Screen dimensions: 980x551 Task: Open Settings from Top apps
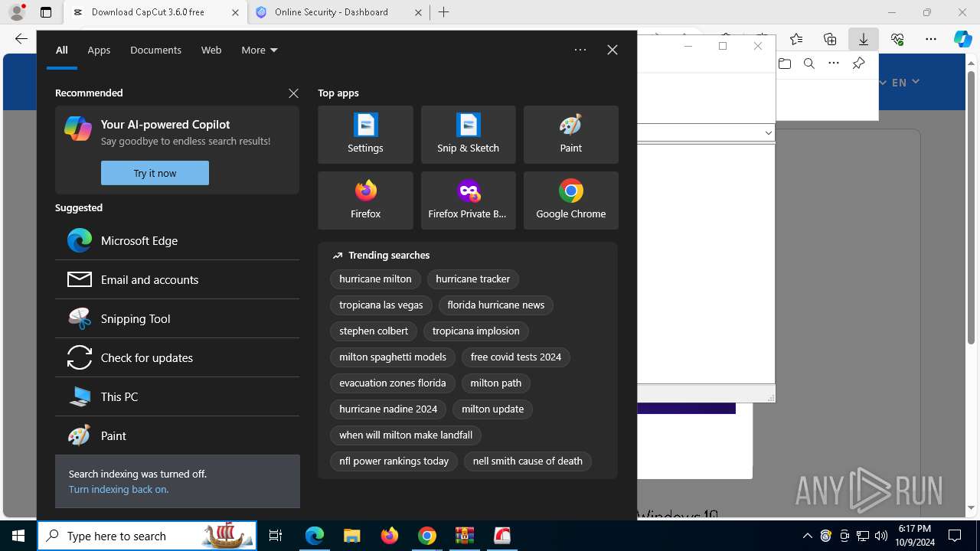click(365, 135)
